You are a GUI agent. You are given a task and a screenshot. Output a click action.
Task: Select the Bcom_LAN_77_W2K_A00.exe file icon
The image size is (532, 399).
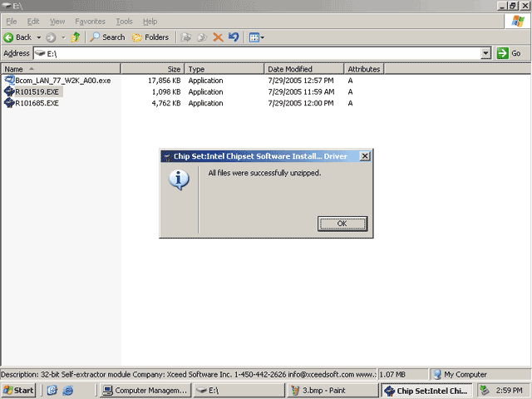(x=9, y=81)
